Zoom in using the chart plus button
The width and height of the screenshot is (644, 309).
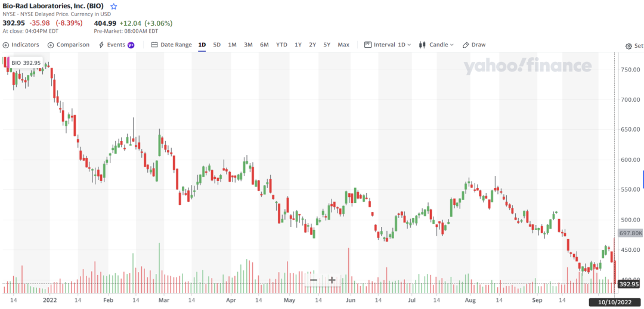[332, 280]
